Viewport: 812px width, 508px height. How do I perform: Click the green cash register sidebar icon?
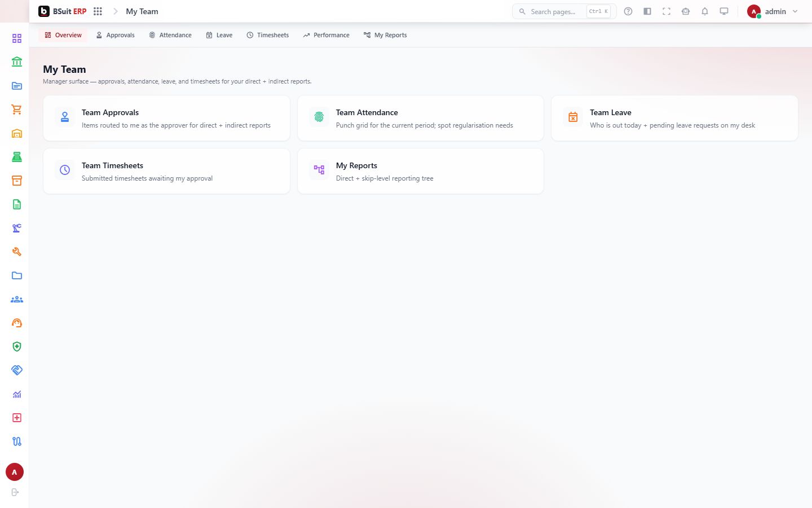tap(17, 157)
